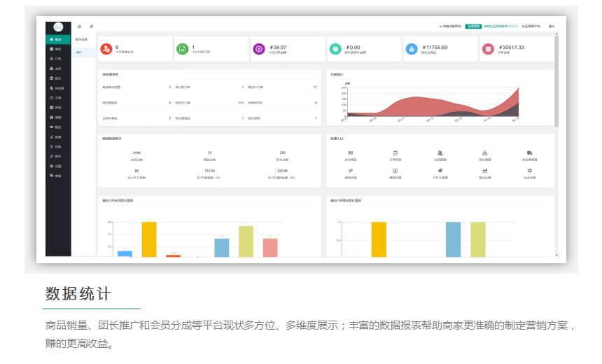Open the gear settings item in sidebar
This screenshot has width=602, height=364.
[57, 166]
